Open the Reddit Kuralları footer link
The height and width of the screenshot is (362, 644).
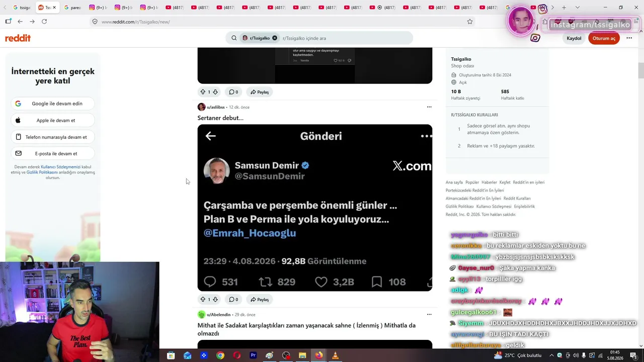(x=517, y=199)
